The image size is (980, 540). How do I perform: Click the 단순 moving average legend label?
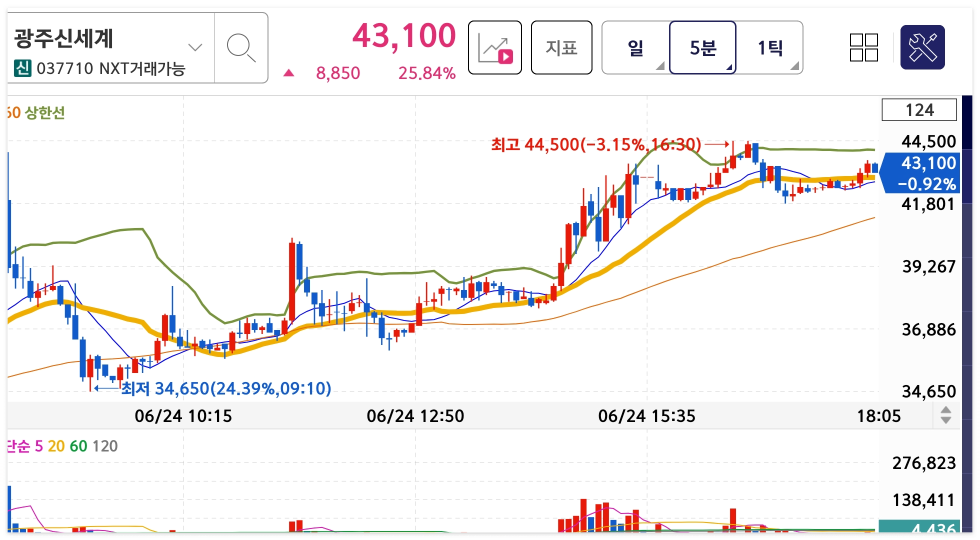[19, 446]
